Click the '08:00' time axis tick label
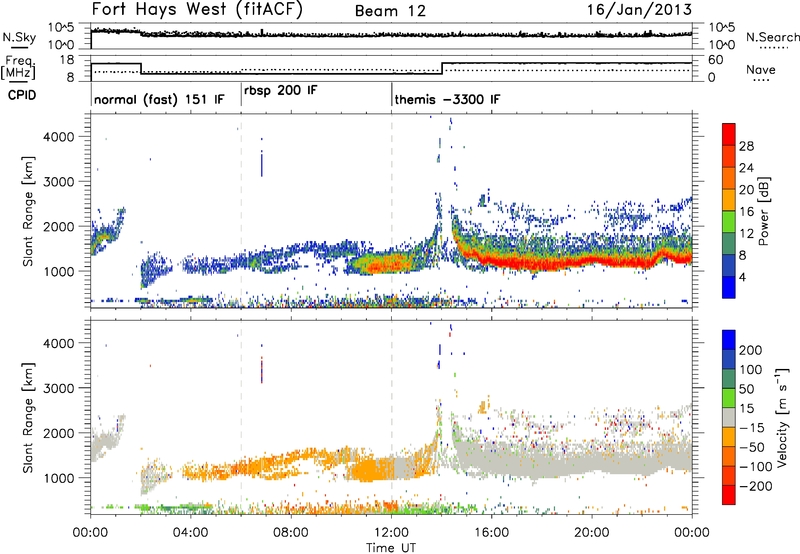 291,533
